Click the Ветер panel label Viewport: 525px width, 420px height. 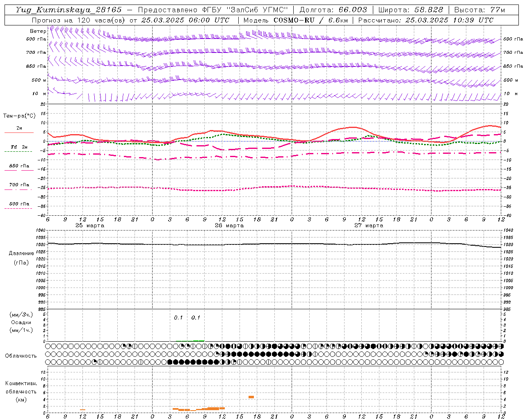coord(38,31)
